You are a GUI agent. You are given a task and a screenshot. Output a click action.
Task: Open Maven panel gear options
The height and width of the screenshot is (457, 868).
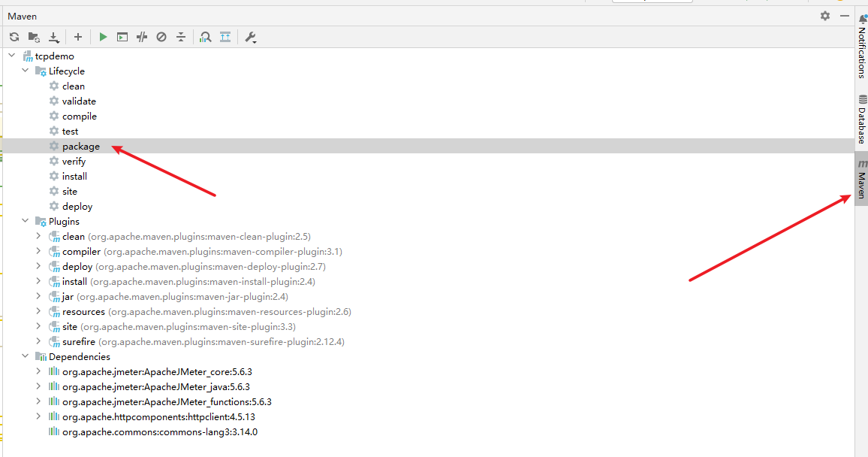pos(825,16)
